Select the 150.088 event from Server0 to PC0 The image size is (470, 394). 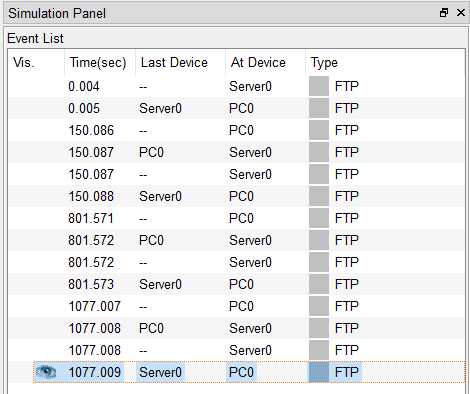coord(236,196)
